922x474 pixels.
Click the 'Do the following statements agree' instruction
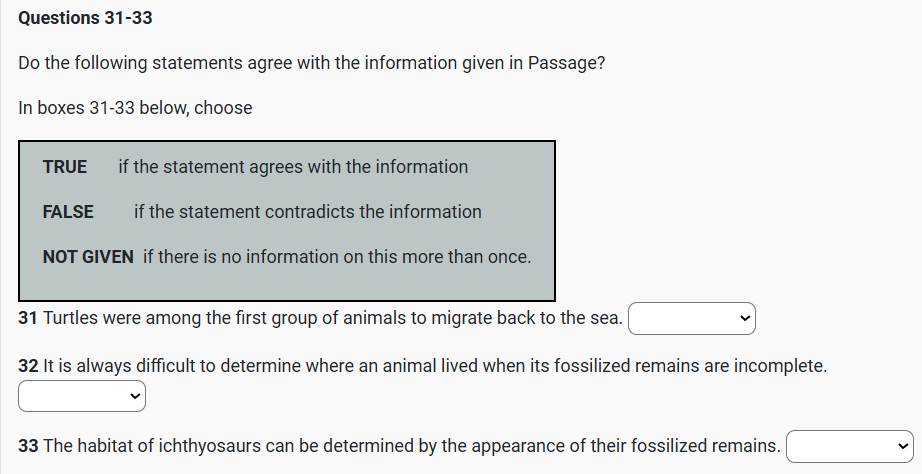(x=311, y=63)
